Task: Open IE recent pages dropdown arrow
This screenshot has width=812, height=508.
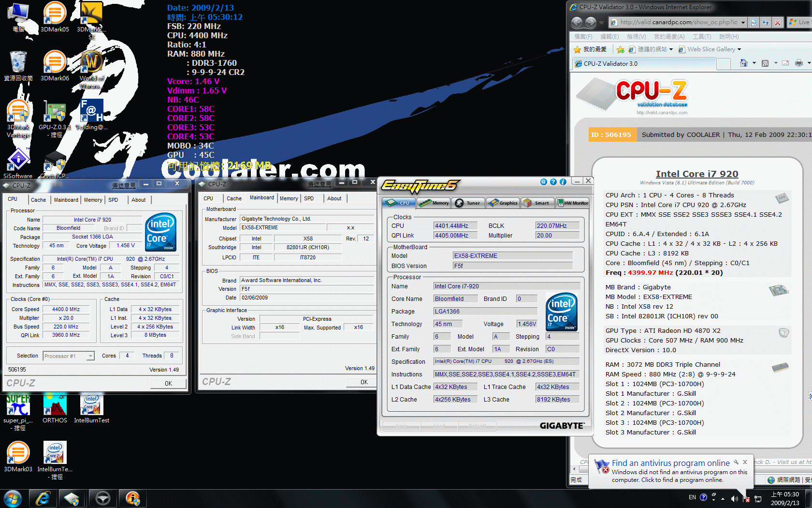Action: (601, 22)
